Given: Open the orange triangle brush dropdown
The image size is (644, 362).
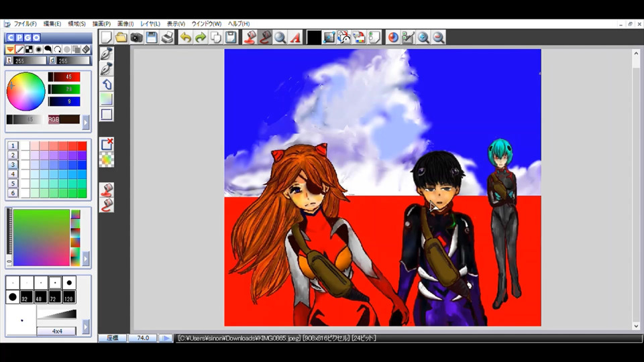Looking at the screenshot, I should (10, 50).
